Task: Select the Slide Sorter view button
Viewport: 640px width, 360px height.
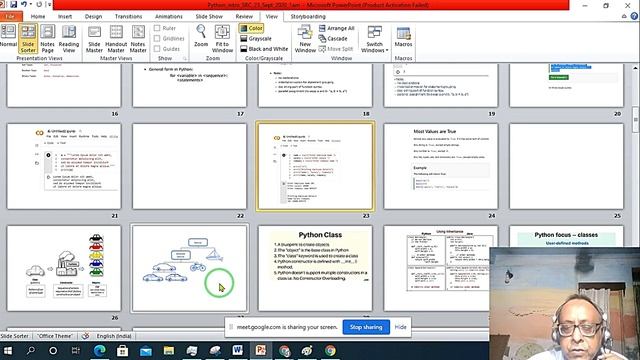Action: [28, 38]
